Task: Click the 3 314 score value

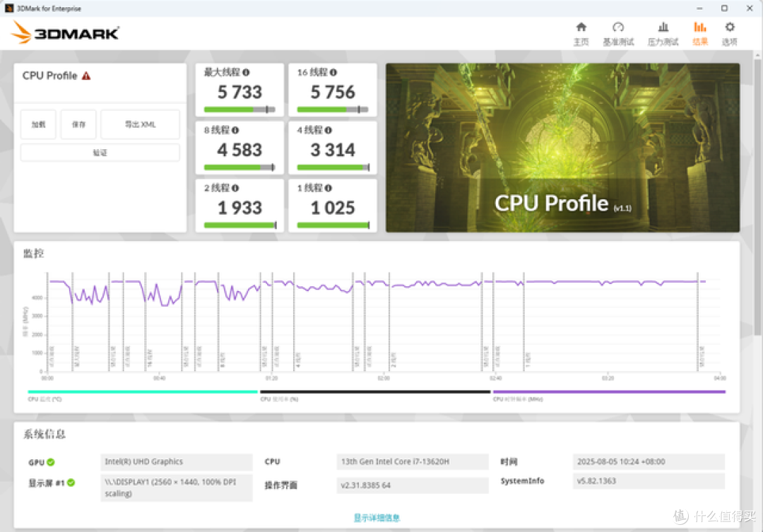Action: click(x=333, y=150)
